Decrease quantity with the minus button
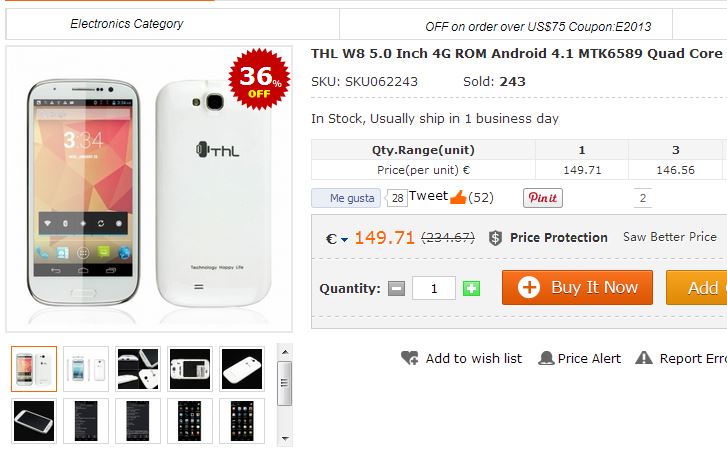The image size is (727, 456). click(x=396, y=288)
